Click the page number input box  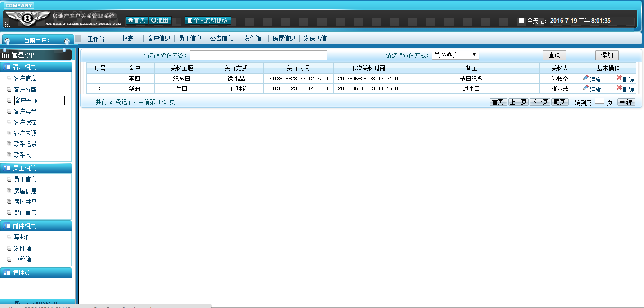(599, 101)
